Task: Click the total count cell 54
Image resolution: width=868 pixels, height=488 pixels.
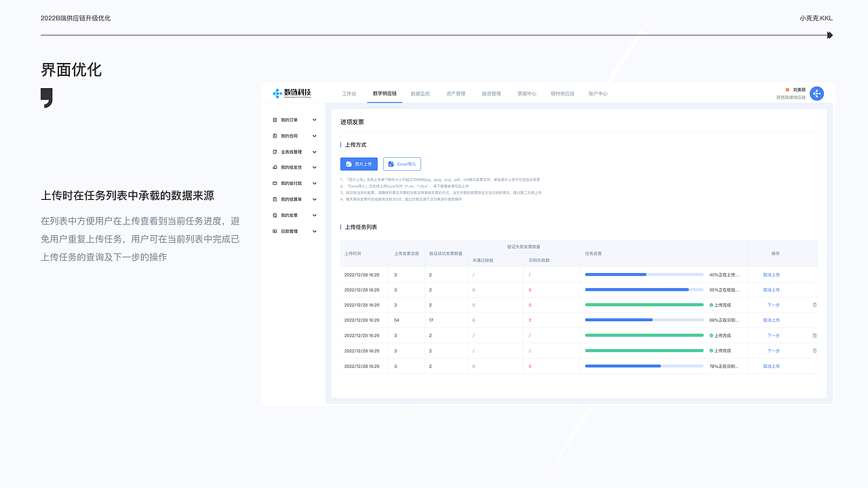Action: coord(397,320)
